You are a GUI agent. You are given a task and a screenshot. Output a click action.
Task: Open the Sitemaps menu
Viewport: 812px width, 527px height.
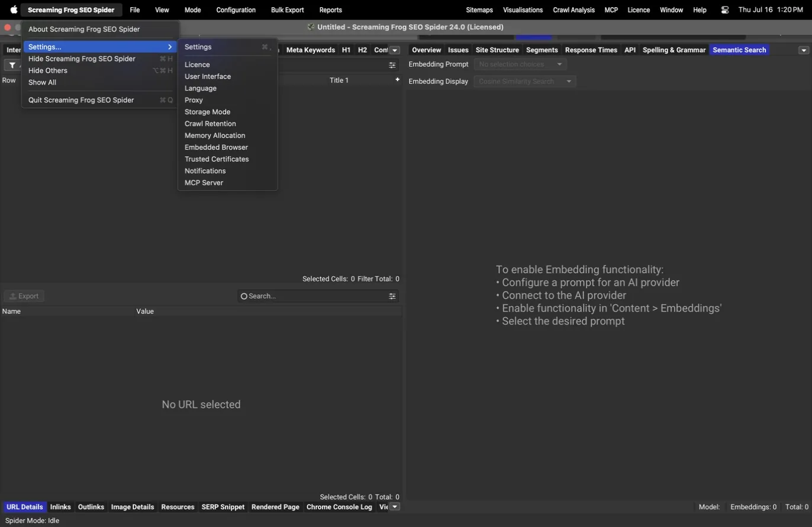[479, 10]
